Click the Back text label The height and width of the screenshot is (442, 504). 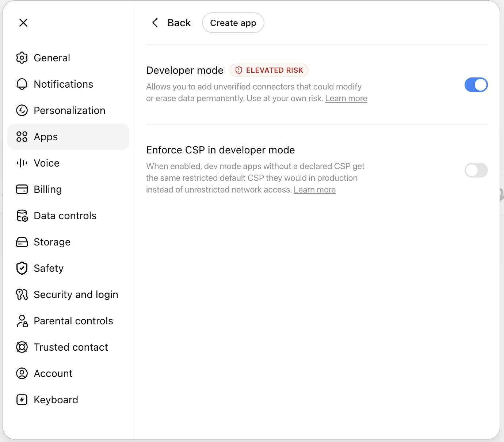pos(179,23)
